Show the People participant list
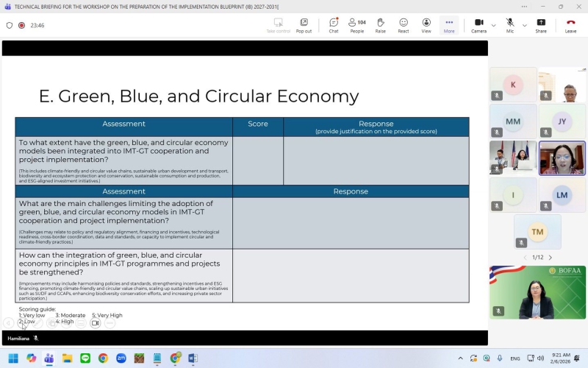 [x=357, y=26]
